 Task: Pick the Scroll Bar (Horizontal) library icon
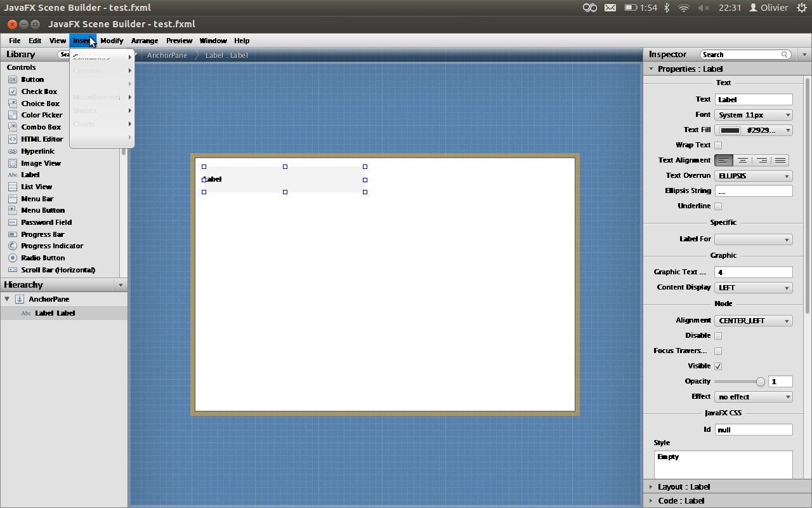point(13,270)
